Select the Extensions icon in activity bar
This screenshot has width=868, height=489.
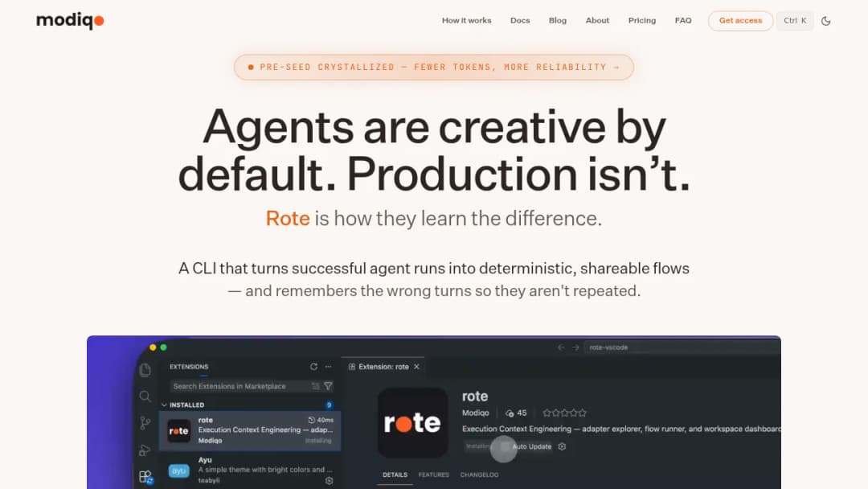[145, 476]
